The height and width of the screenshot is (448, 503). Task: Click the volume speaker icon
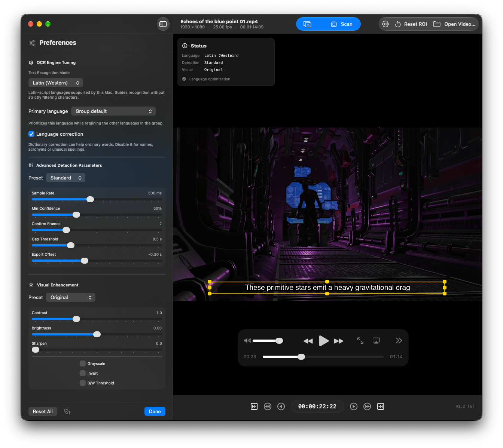click(x=247, y=341)
